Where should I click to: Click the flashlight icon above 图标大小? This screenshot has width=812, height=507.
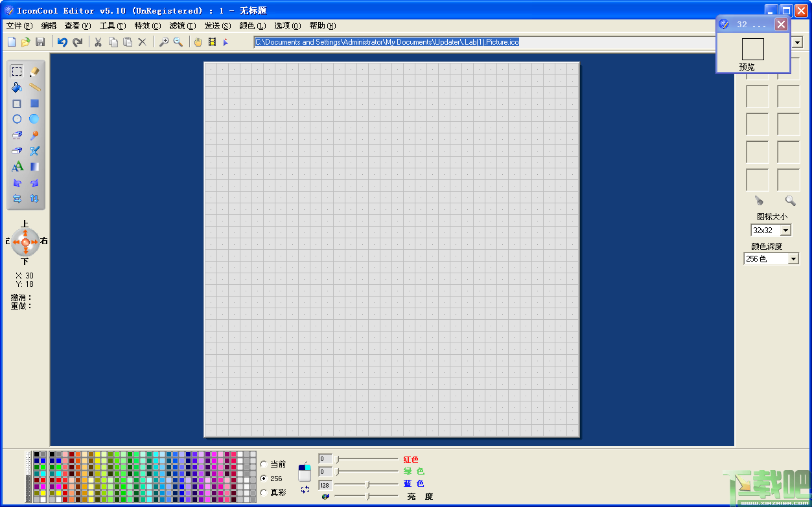[759, 201]
